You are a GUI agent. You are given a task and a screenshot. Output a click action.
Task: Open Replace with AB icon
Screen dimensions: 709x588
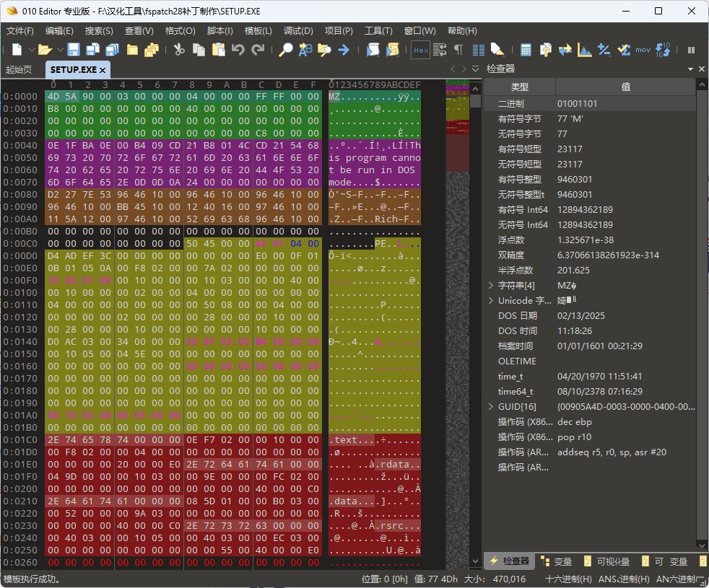(305, 49)
